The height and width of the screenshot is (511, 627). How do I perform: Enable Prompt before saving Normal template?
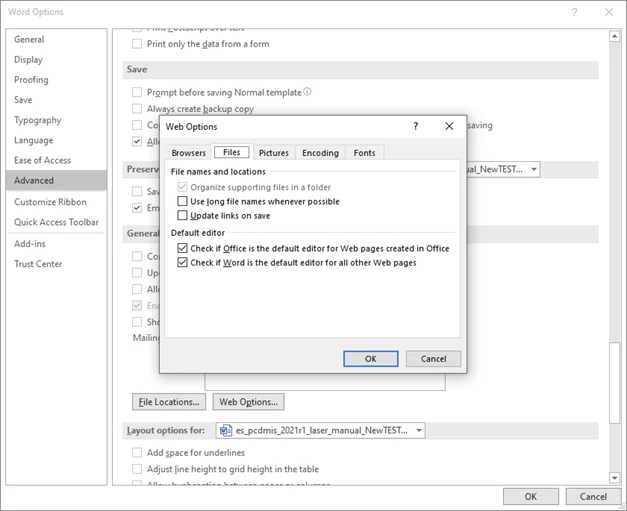[x=137, y=92]
